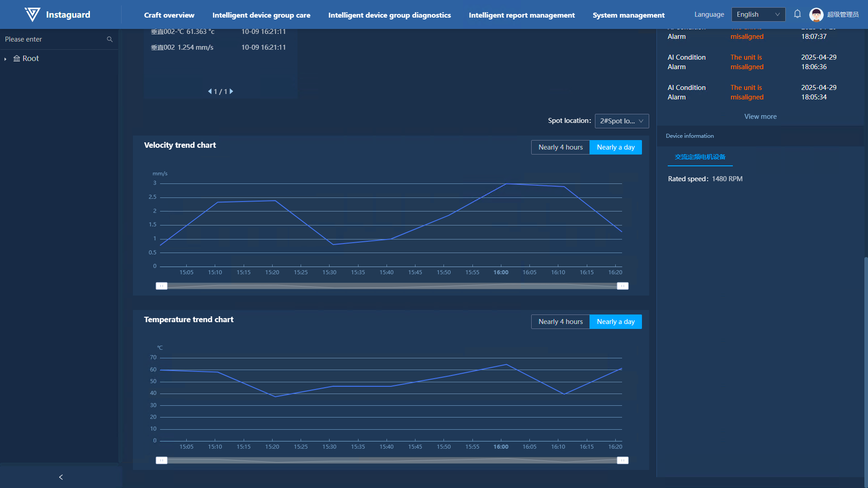
Task: Go to next page arrow in pager
Action: point(231,91)
